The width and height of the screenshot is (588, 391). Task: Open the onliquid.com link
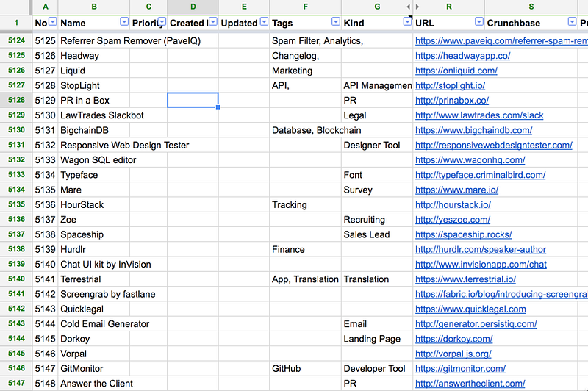(x=456, y=71)
